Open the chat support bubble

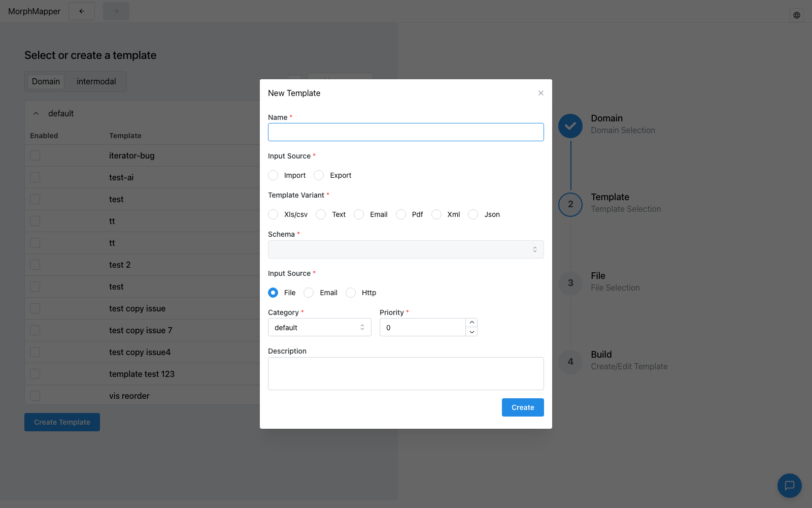pyautogui.click(x=790, y=486)
